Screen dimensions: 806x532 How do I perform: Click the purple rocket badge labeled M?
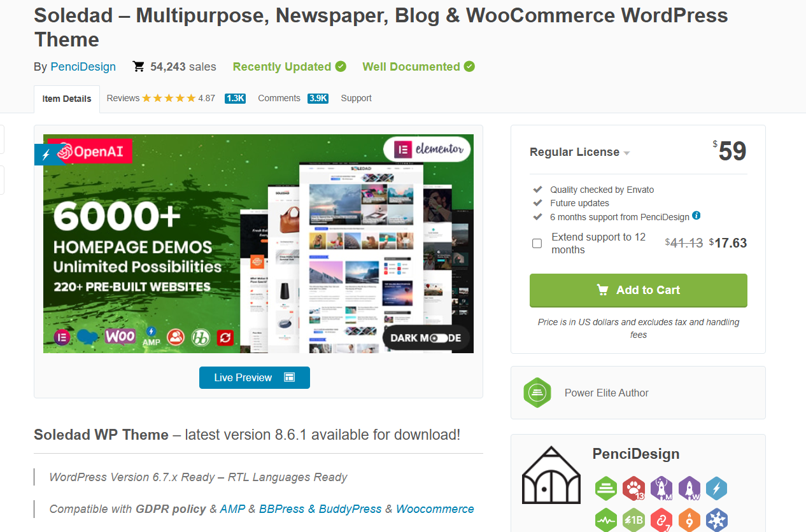[x=661, y=489]
